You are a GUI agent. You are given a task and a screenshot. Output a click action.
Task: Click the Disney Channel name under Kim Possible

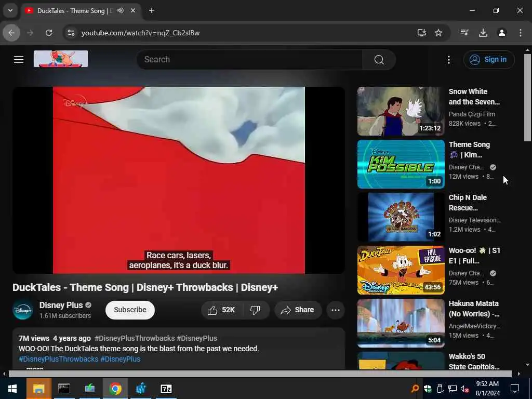tap(466, 167)
